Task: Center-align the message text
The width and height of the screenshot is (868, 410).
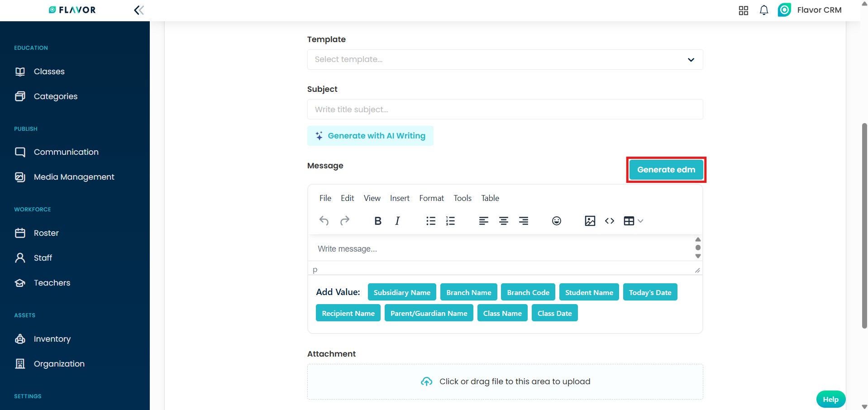Action: 503,221
